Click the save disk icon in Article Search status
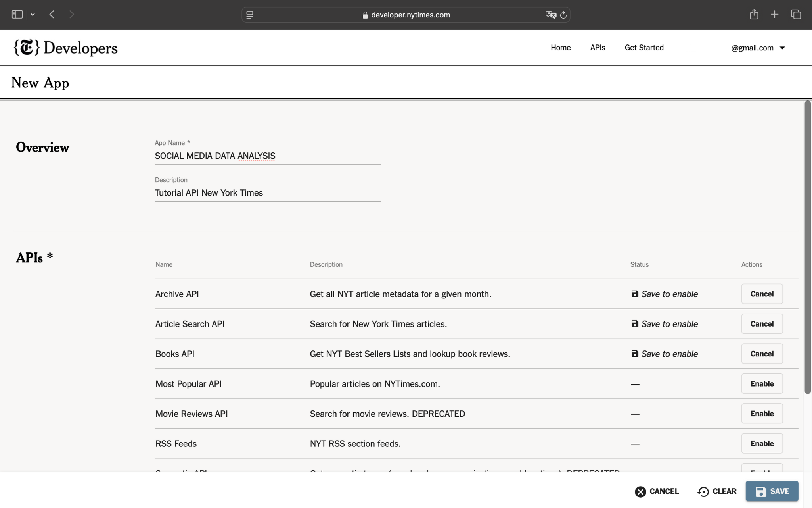Screen dimensions: 812x508 pos(635,324)
